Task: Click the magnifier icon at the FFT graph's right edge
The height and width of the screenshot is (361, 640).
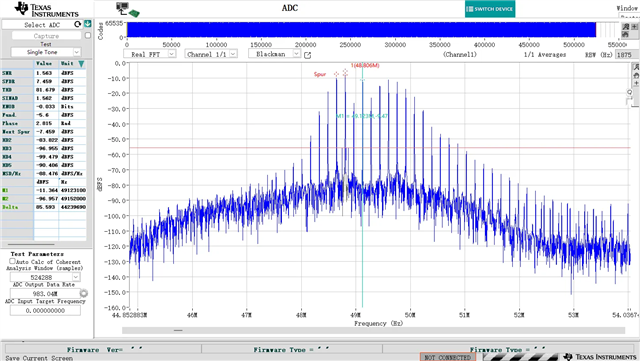Action: pyautogui.click(x=629, y=92)
